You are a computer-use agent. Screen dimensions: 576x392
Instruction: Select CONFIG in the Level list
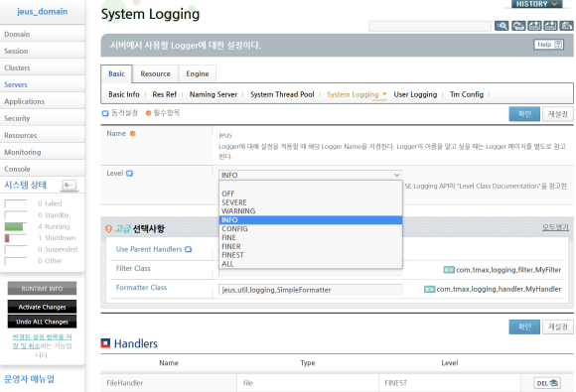311,228
